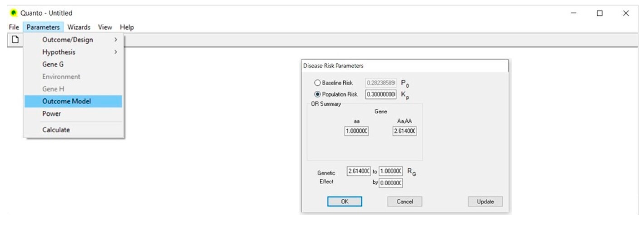The height and width of the screenshot is (228, 644).
Task: Click the New document toolbar icon
Action: (15, 39)
